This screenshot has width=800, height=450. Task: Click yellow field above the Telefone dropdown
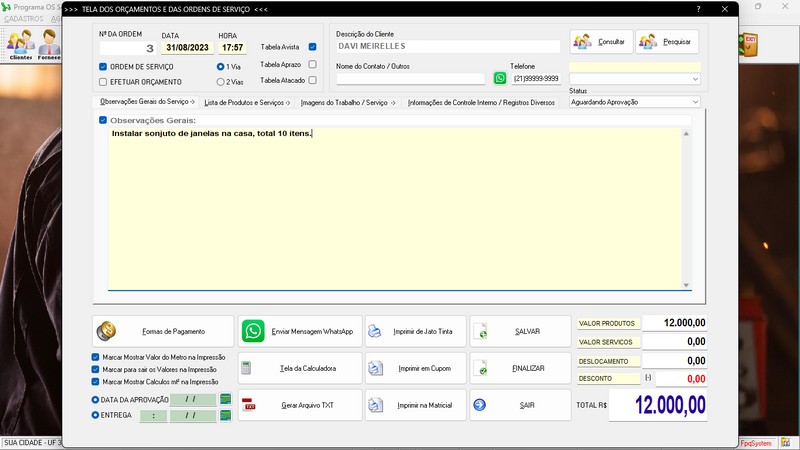click(x=635, y=67)
